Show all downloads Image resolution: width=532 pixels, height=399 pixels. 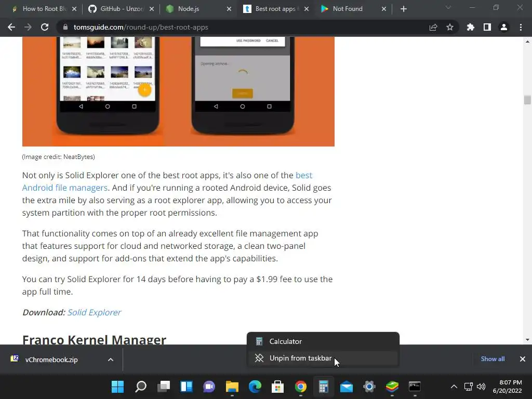click(x=493, y=359)
